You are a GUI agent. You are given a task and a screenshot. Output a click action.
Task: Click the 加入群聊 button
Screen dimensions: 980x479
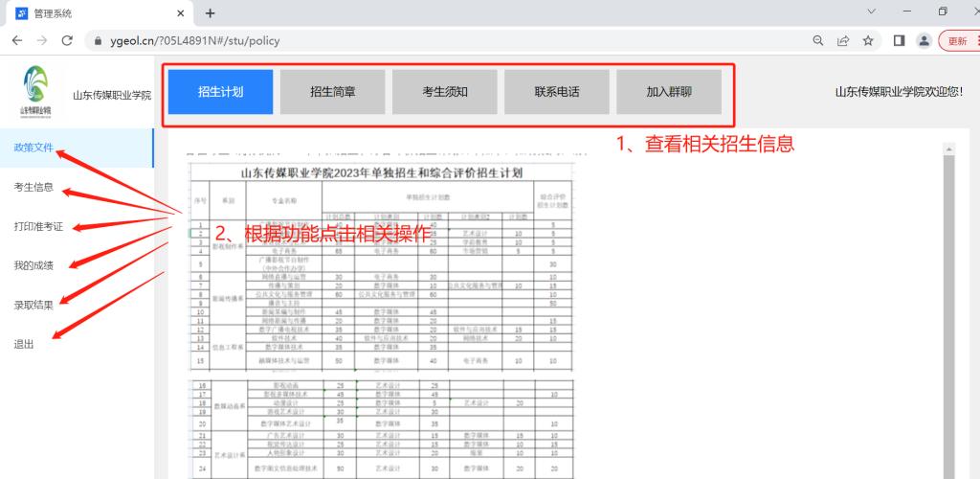click(x=669, y=93)
